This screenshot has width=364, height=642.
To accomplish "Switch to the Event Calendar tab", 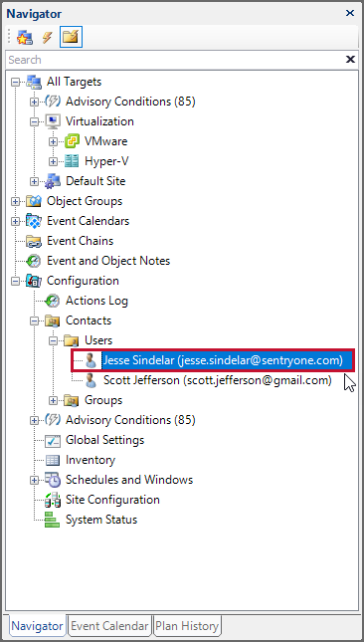I will [109, 626].
